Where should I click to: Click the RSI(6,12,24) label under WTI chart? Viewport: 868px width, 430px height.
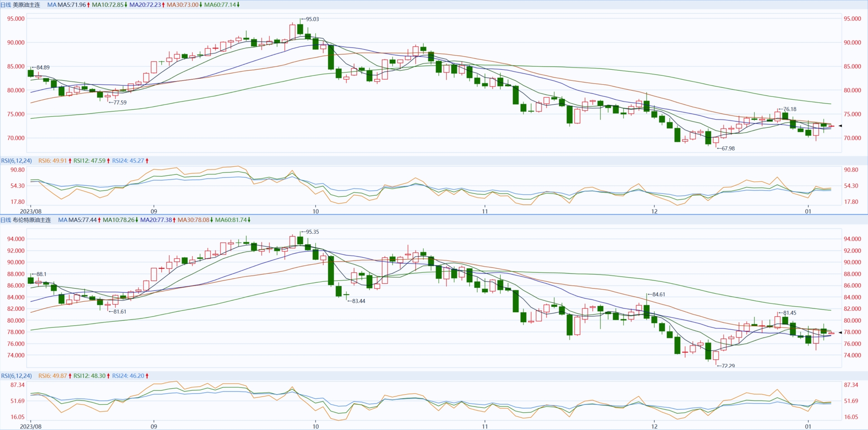click(17, 161)
